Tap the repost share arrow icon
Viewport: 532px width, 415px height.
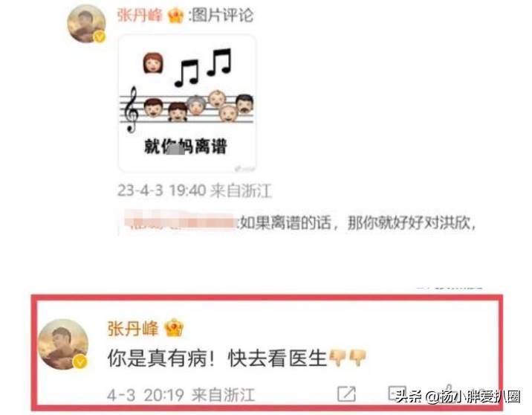point(346,394)
